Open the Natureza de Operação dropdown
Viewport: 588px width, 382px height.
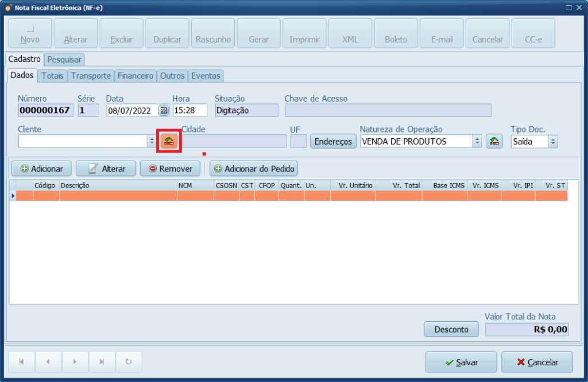pos(477,141)
